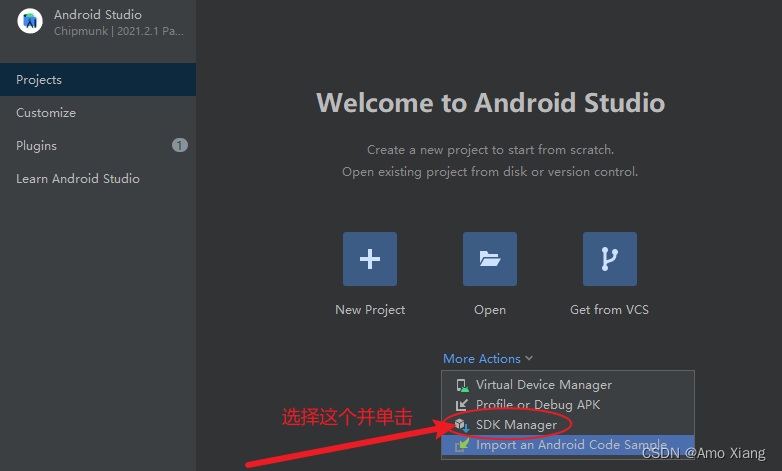Click the Get from VCS branch icon
This screenshot has width=782, height=471.
point(610,259)
